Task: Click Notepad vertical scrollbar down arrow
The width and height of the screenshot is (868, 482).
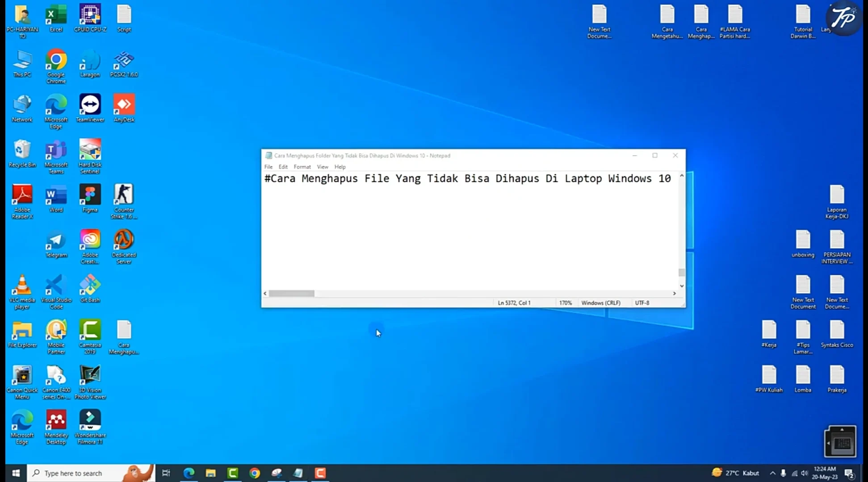Action: coord(682,286)
